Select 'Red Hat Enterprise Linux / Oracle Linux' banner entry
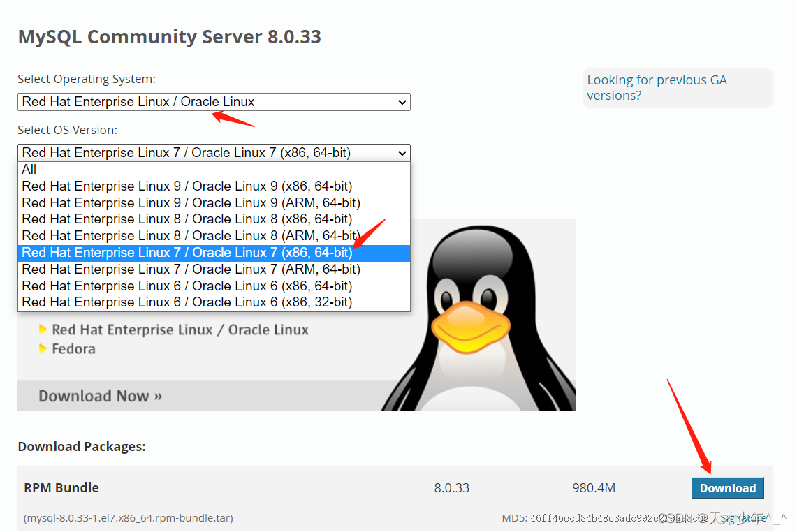Screen dimensions: 797x532 [x=178, y=330]
